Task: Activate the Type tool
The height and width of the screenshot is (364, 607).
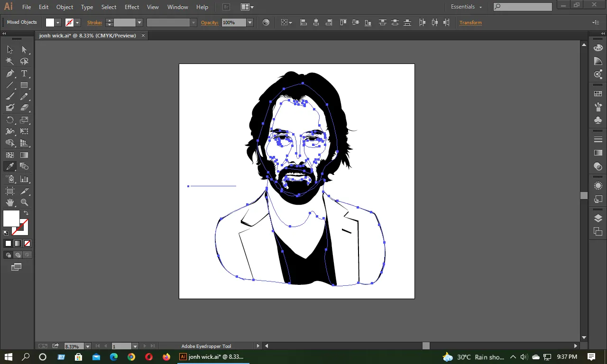Action: pos(24,73)
